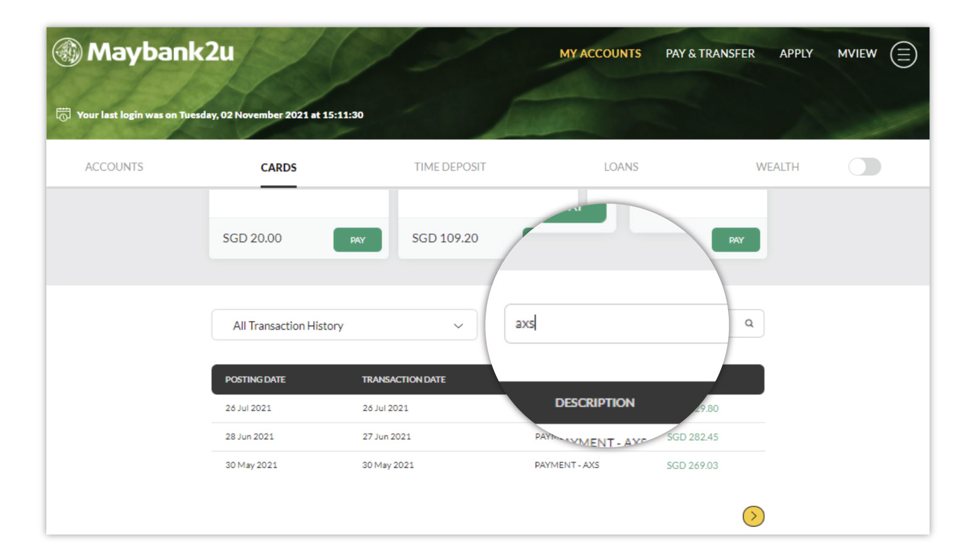975x560 pixels.
Task: Toggle the switch beside WEALTH tab
Action: (865, 166)
